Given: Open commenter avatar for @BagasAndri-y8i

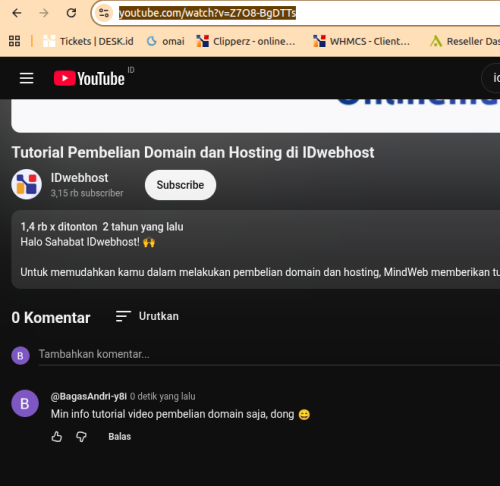Looking at the screenshot, I should [x=25, y=404].
